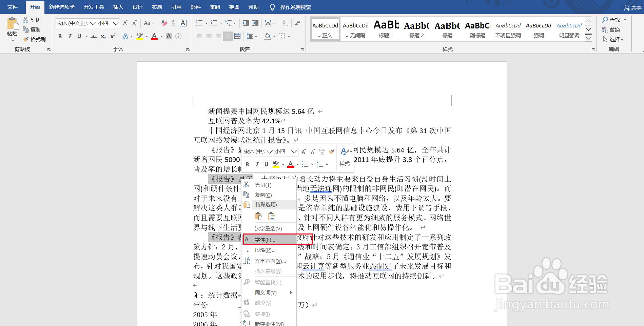The width and height of the screenshot is (644, 326).
Task: Switch to the 插入 ribbon tab
Action: [118, 7]
